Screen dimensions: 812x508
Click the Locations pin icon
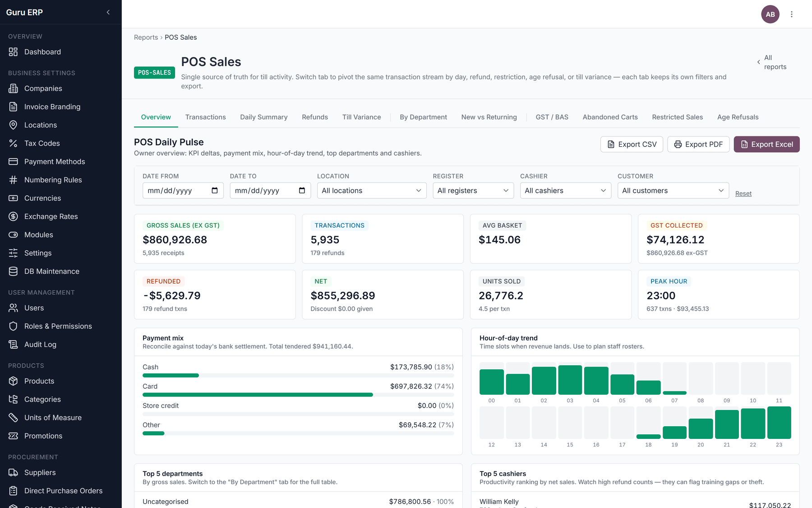(x=13, y=125)
